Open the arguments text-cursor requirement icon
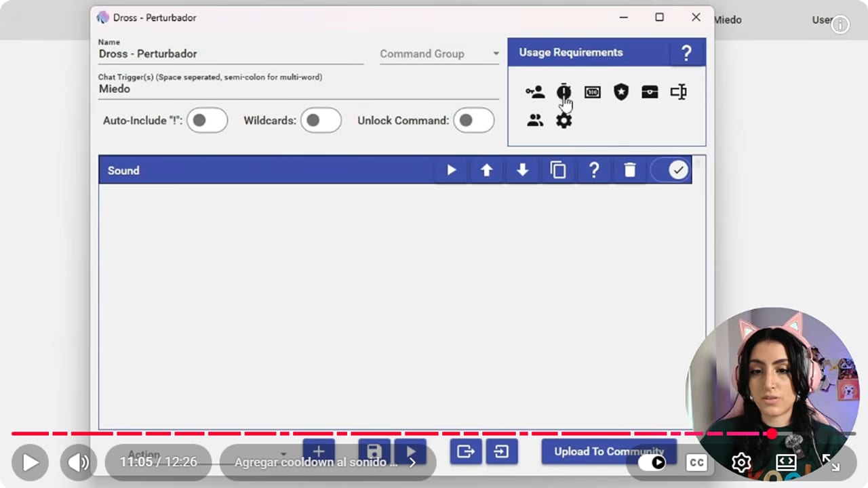Screen dimensions: 868x488 [x=679, y=92]
